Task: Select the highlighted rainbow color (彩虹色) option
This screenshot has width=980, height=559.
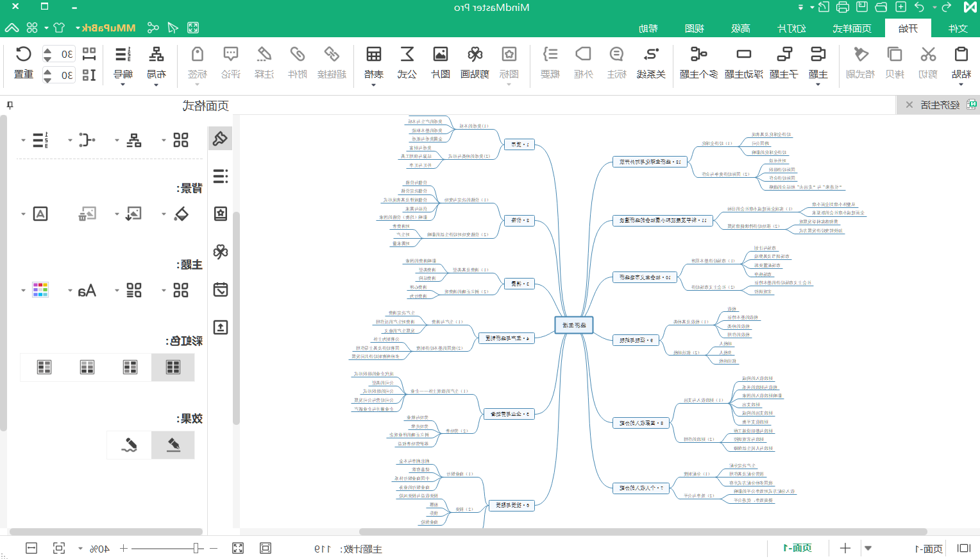Action: pyautogui.click(x=173, y=367)
